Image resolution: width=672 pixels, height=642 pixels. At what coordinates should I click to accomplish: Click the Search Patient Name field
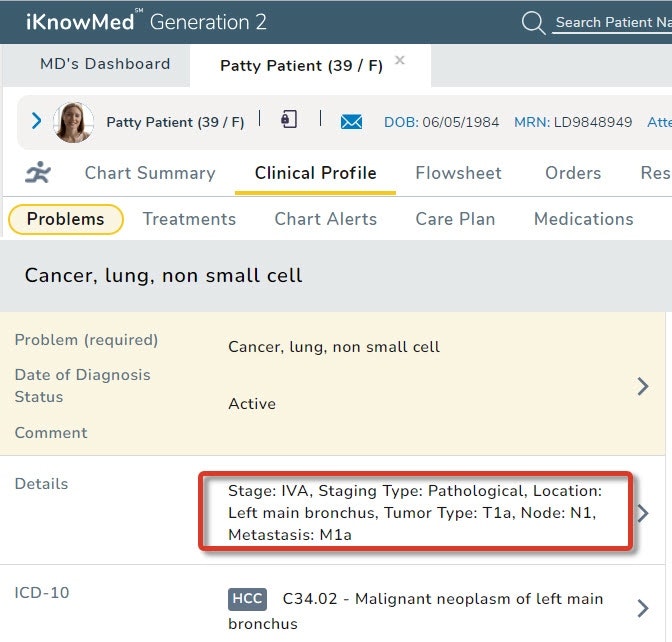[612, 22]
